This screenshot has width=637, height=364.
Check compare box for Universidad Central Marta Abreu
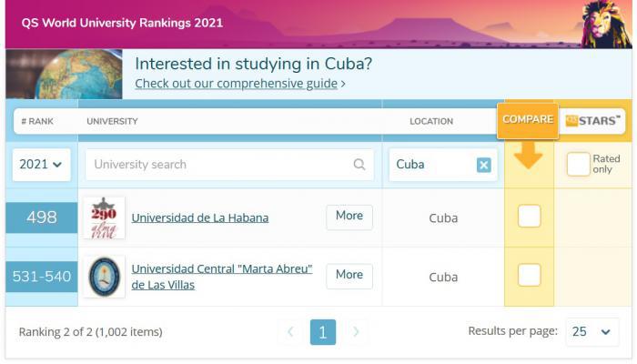pyautogui.click(x=529, y=275)
